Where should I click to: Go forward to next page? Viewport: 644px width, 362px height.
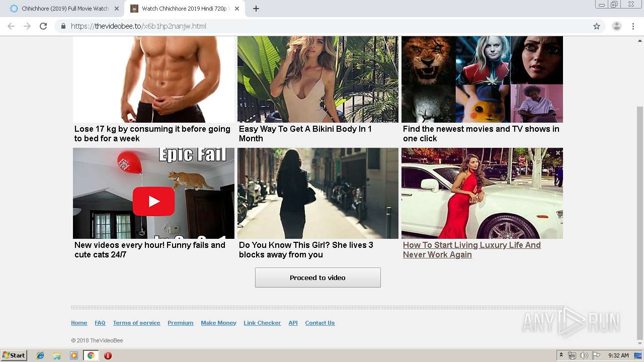(x=27, y=26)
